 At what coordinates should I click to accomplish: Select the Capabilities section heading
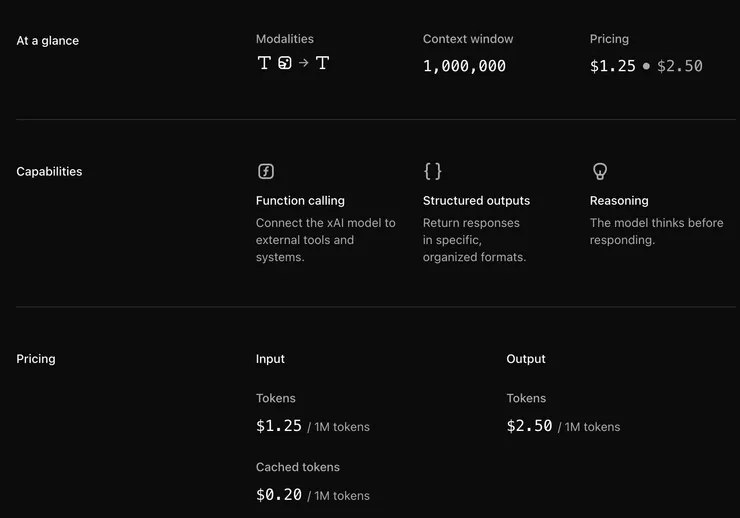[x=49, y=171]
